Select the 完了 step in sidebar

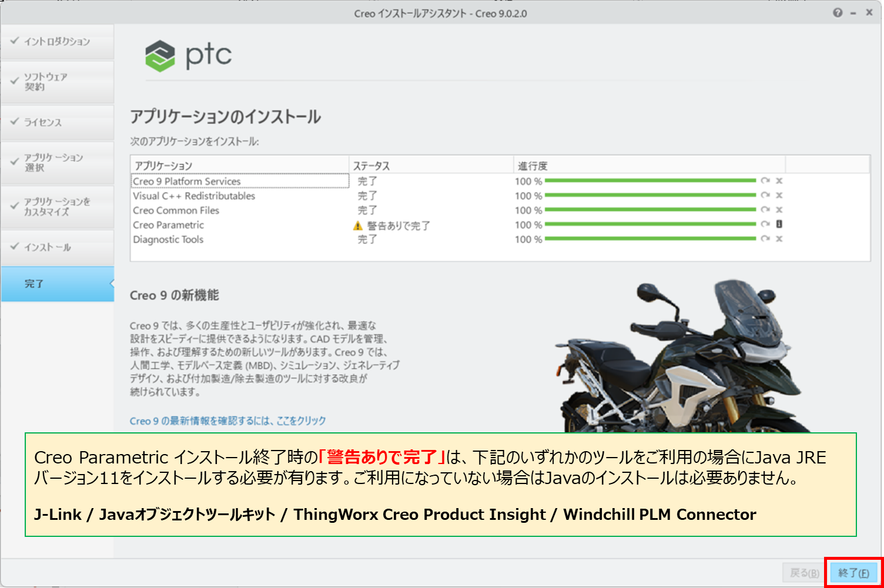[57, 284]
